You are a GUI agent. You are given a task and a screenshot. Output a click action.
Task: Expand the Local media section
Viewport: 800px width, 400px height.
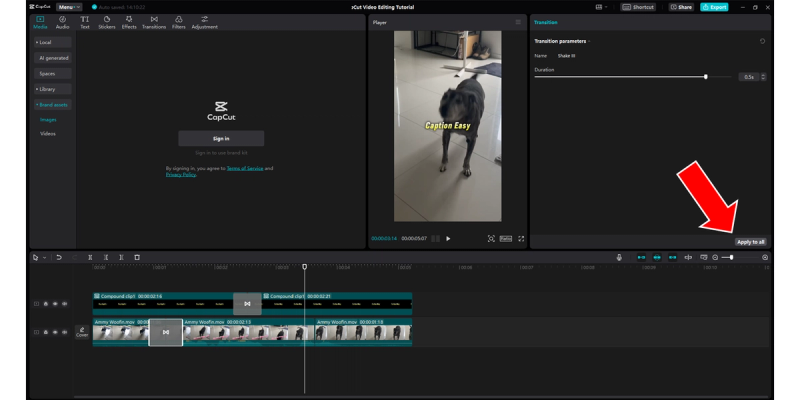point(45,43)
